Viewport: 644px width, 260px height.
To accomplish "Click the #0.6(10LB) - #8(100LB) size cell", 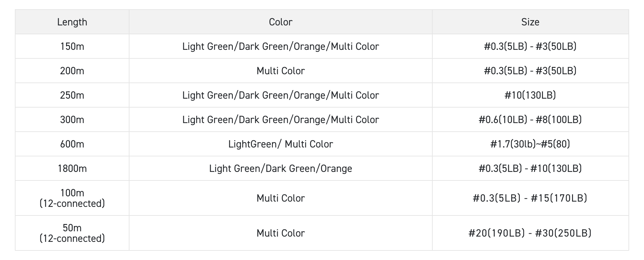I will pos(530,119).
